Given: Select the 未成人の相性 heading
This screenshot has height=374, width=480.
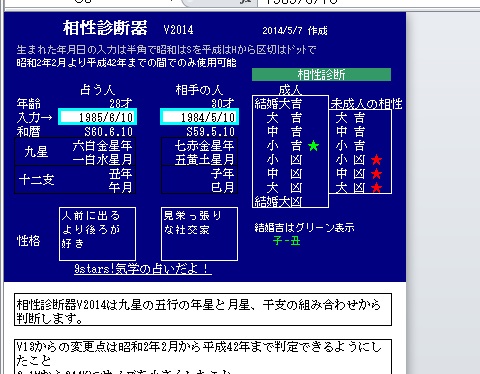Looking at the screenshot, I should tap(366, 104).
